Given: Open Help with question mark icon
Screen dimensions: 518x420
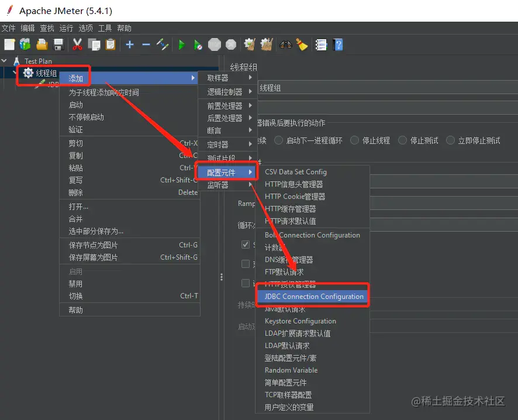Looking at the screenshot, I should [x=338, y=44].
